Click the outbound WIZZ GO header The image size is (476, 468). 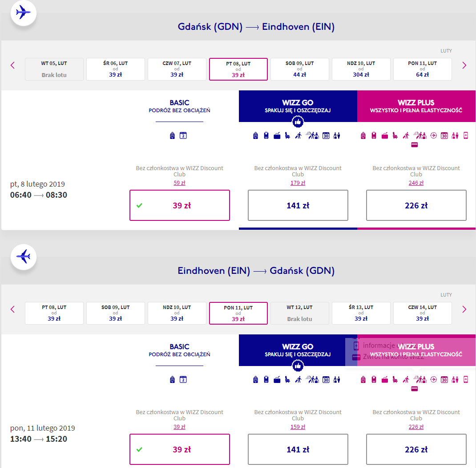[298, 106]
